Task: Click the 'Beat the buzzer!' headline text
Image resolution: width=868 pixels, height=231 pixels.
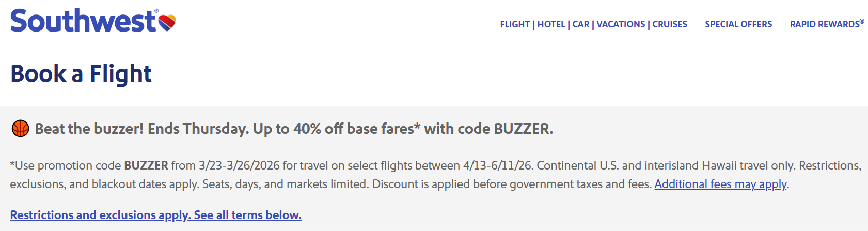Action: coord(89,129)
